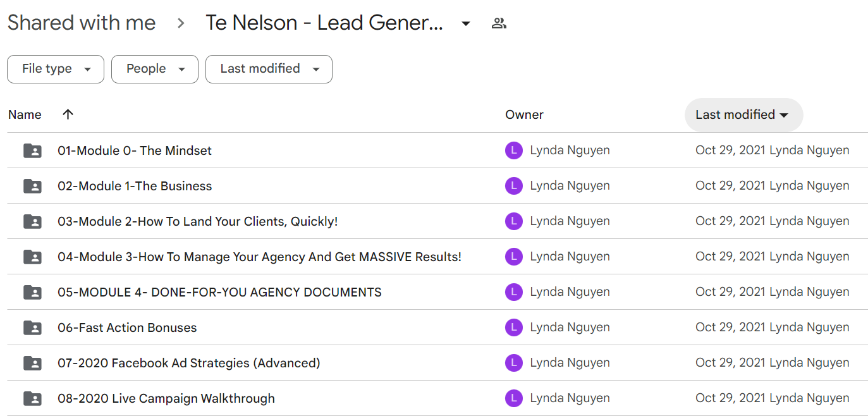868x416 pixels.
Task: Click the Te Nelson - Lead Gener... folder title
Action: pos(324,23)
